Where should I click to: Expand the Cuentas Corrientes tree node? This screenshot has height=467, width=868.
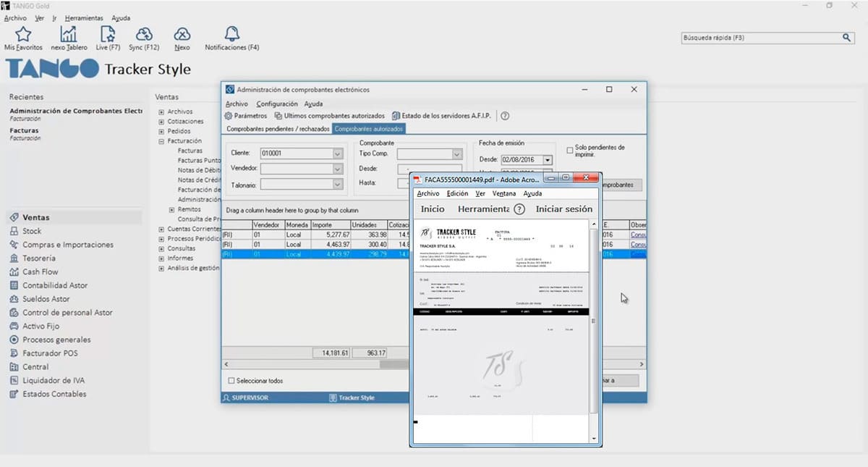[x=161, y=229]
